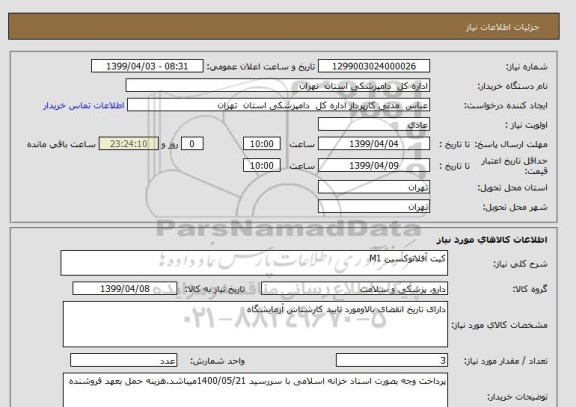Click the label اولویت نیاز
The image size is (576, 407).
[526, 125]
